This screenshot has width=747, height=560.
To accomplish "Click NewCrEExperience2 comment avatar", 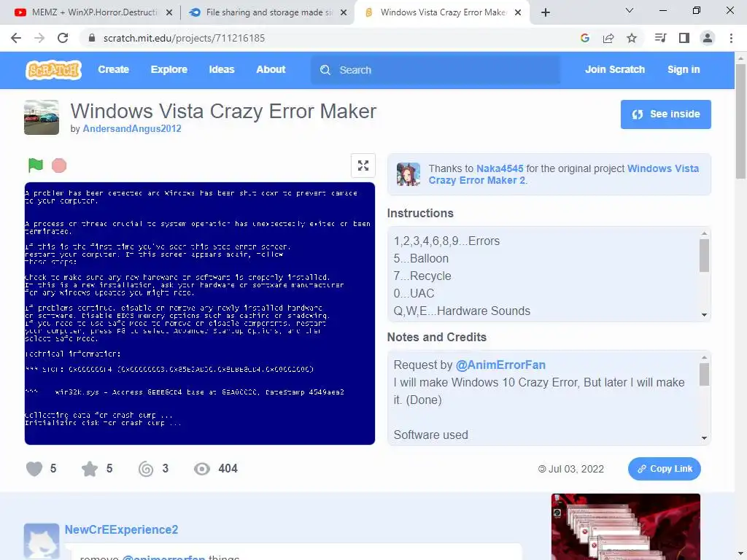I will point(42,542).
